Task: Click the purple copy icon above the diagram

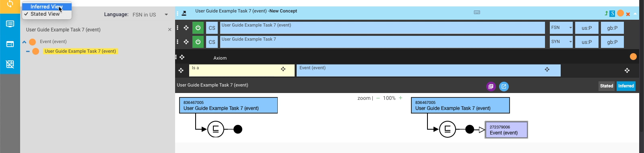Action: coord(491,86)
